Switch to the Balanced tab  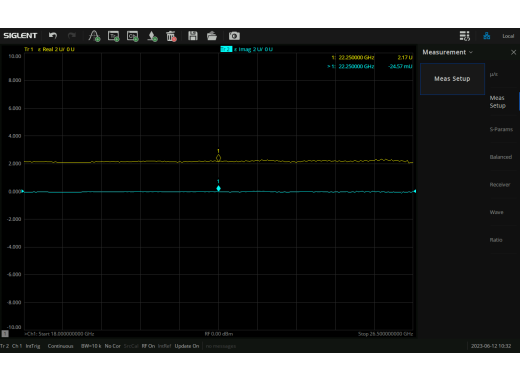click(501, 157)
